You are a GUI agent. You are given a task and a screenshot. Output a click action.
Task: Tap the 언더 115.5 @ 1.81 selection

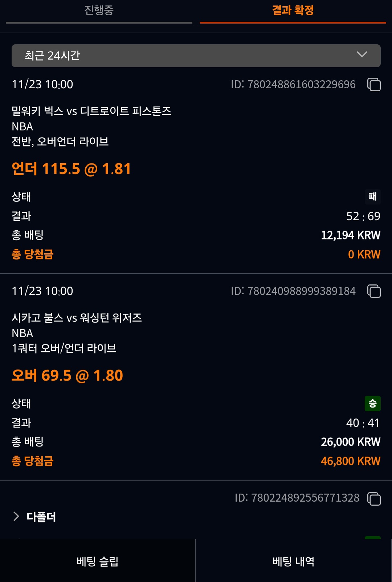71,169
